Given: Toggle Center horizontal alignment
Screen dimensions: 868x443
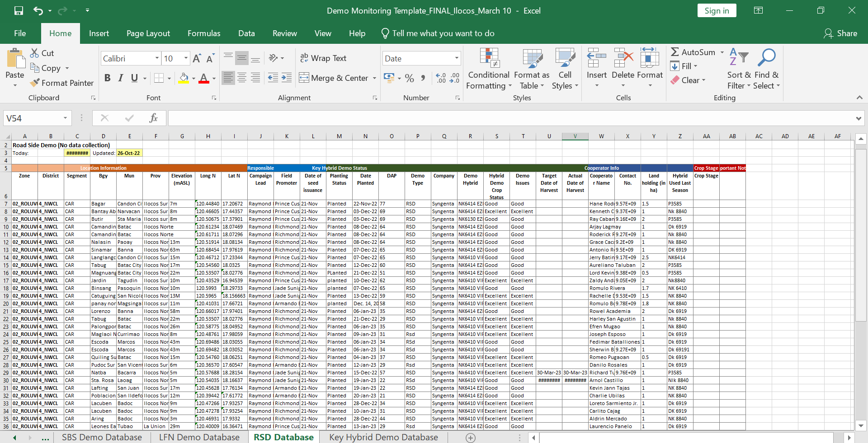Looking at the screenshot, I should tap(242, 78).
